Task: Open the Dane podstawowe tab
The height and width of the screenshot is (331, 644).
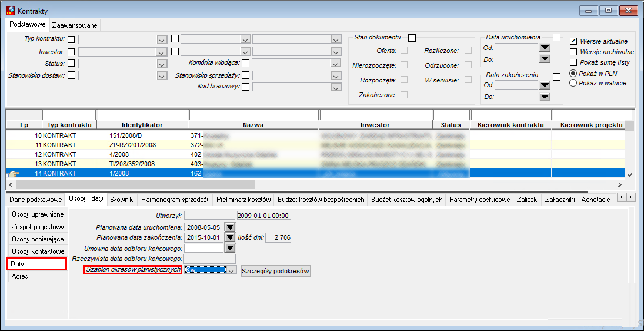Action: coord(35,200)
